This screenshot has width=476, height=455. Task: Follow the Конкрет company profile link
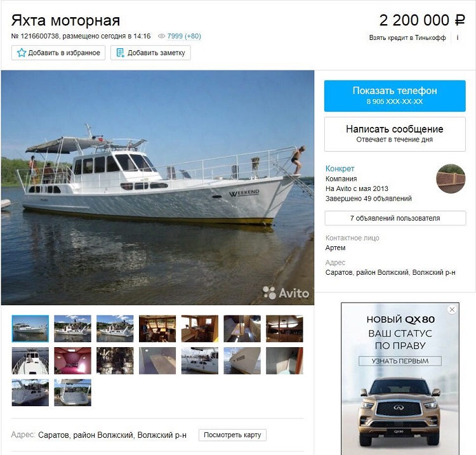(x=340, y=168)
